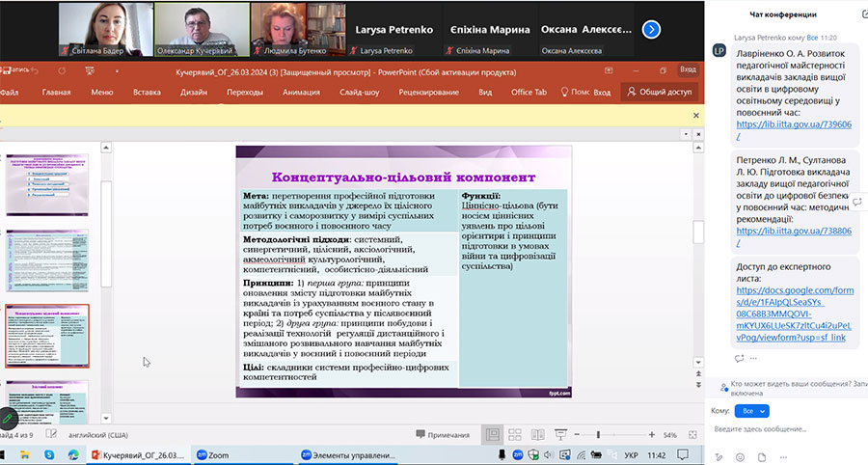Expand more chat options with the ellipsis
The height and width of the screenshot is (465, 868).
pyautogui.click(x=783, y=456)
